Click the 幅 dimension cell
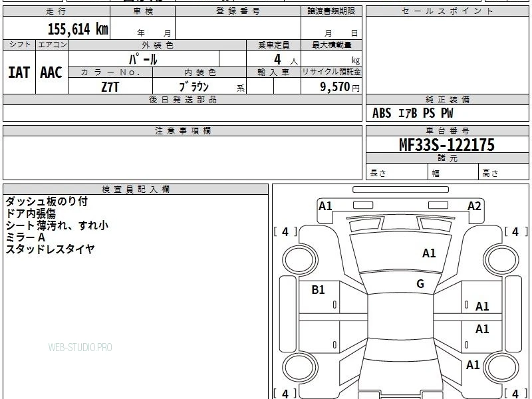 pos(454,172)
